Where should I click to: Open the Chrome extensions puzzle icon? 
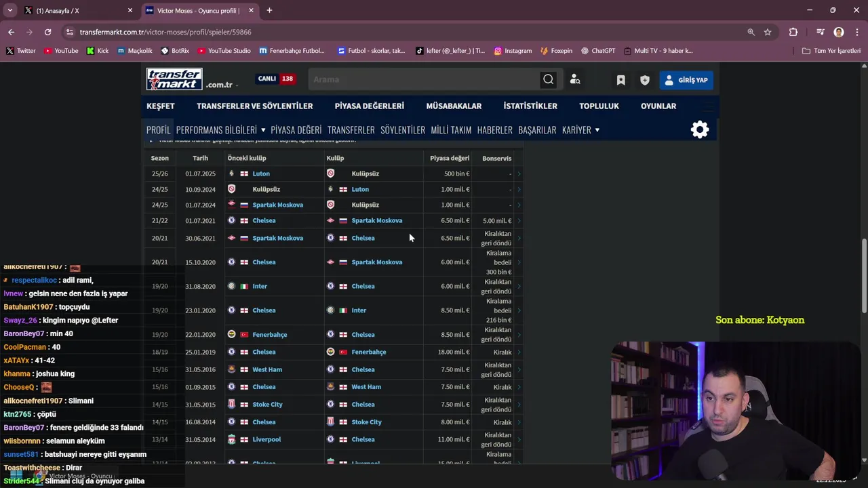click(x=793, y=32)
